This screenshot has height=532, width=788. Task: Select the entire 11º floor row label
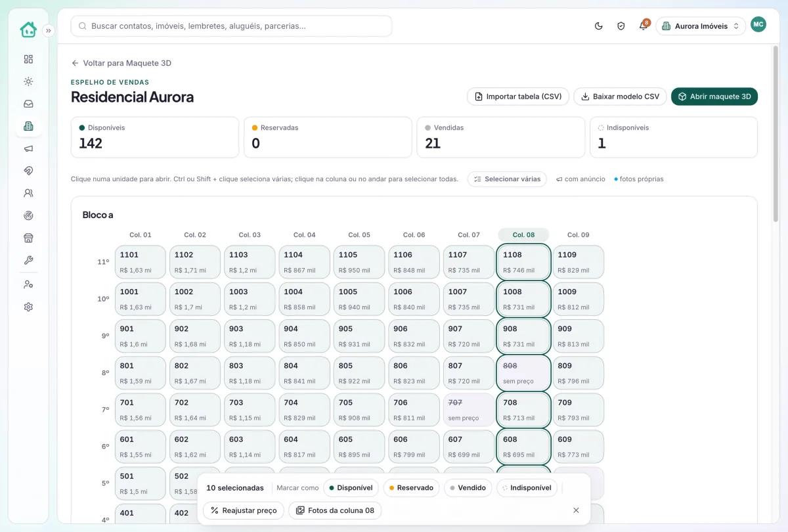[x=103, y=262]
